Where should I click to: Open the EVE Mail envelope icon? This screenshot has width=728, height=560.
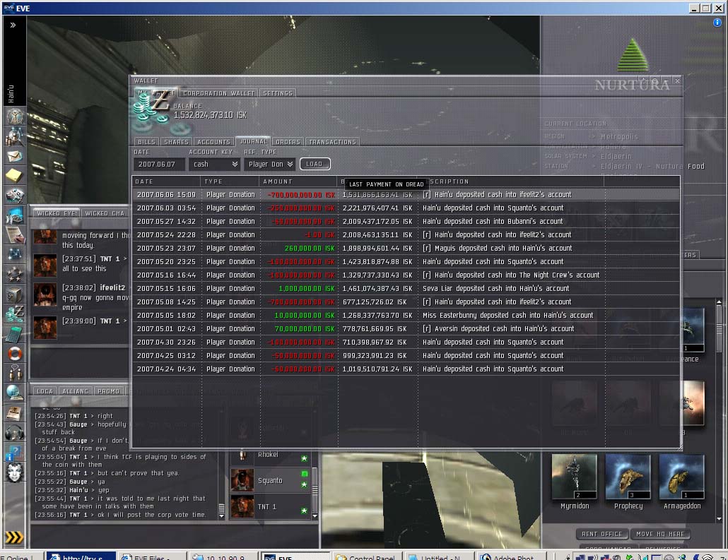(15, 156)
